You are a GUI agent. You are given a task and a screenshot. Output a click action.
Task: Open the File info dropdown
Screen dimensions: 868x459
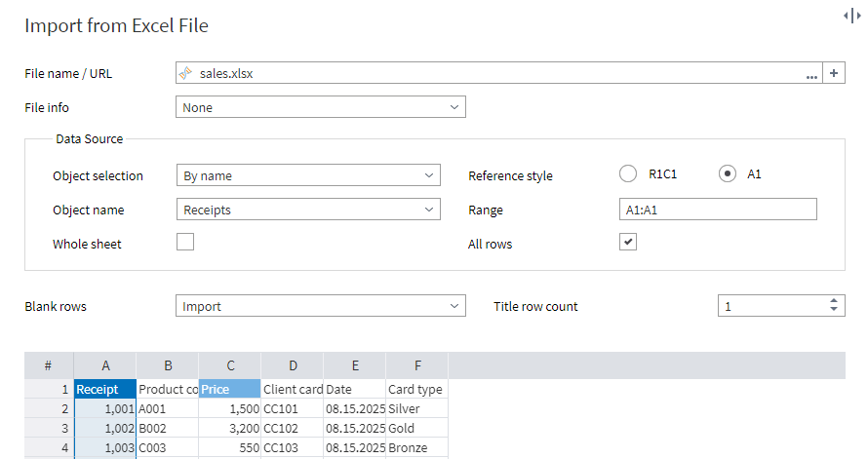321,107
